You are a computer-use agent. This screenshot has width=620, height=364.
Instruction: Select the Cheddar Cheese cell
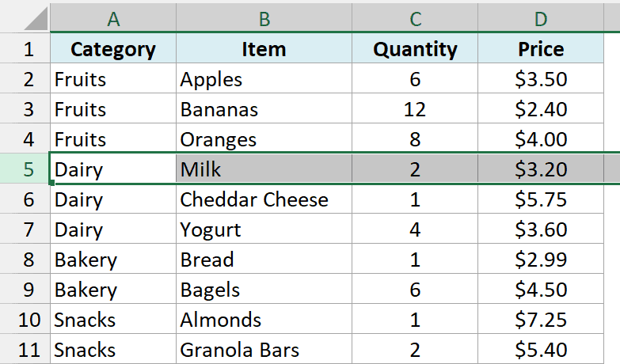tap(264, 199)
